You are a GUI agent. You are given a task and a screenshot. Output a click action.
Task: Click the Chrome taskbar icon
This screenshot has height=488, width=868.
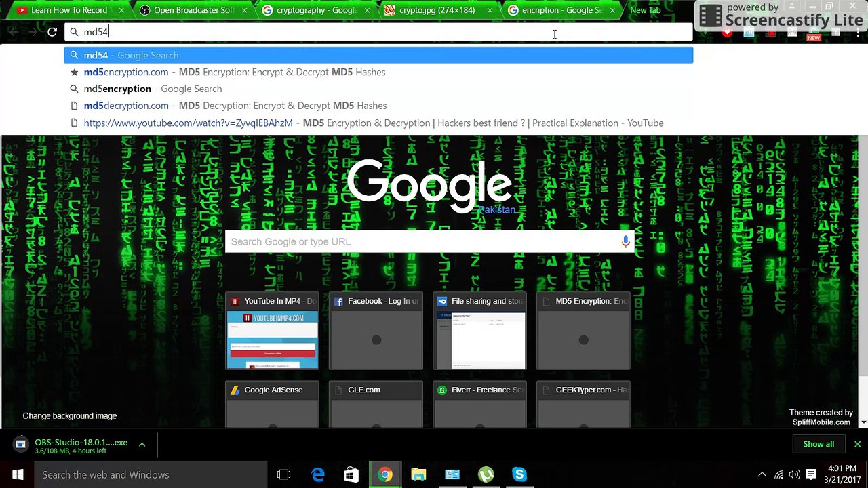pos(384,474)
